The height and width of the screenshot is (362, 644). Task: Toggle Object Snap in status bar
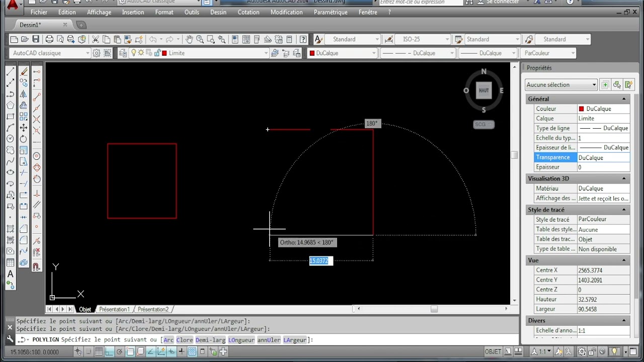pyautogui.click(x=130, y=352)
